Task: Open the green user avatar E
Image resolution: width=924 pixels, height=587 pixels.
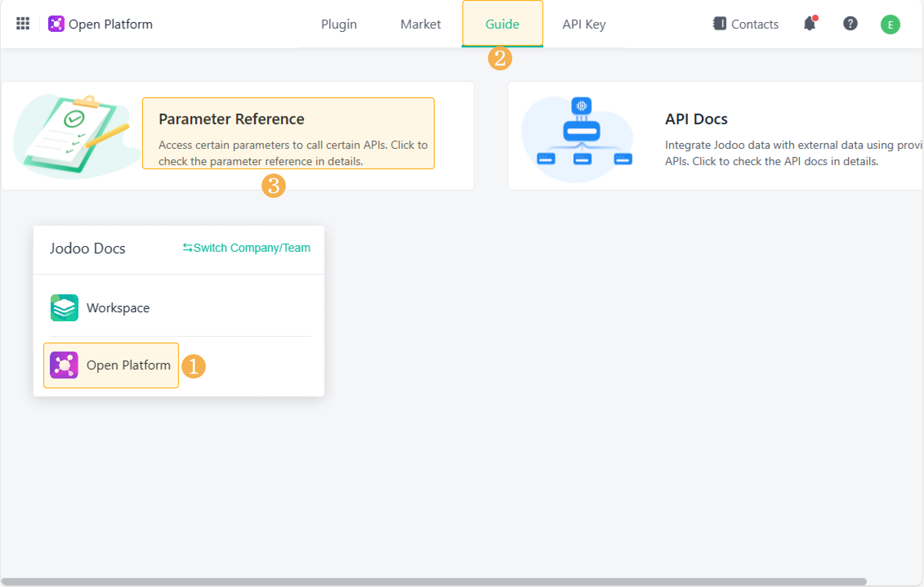Action: (x=890, y=25)
